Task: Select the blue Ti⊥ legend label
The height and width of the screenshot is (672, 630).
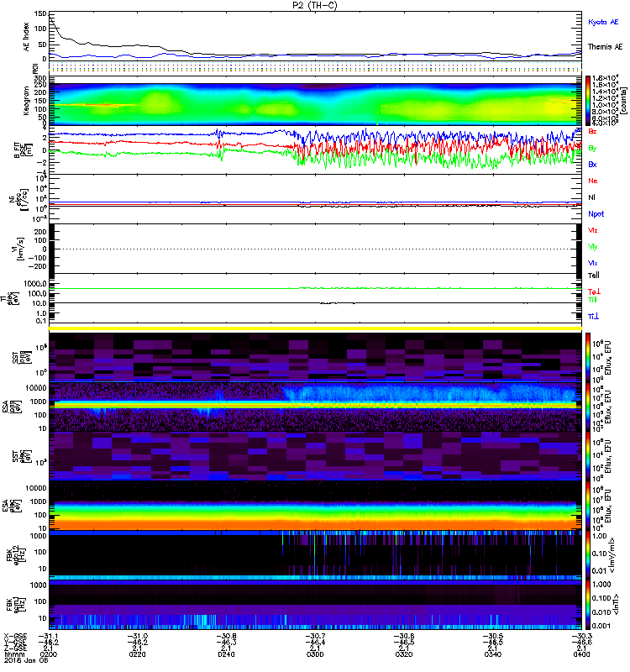Action: point(593,317)
